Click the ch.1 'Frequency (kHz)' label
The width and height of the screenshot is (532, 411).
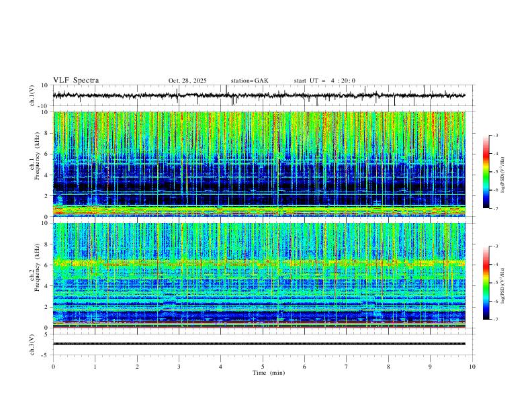click(38, 156)
